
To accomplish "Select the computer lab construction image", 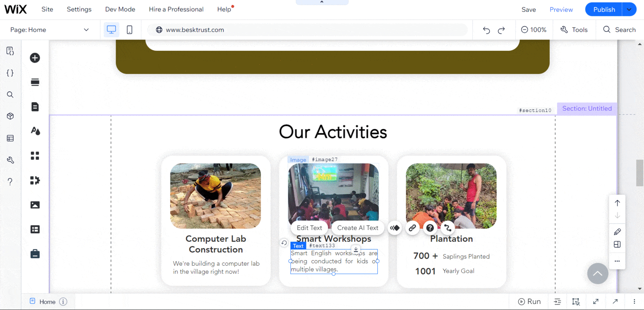I will tap(215, 196).
